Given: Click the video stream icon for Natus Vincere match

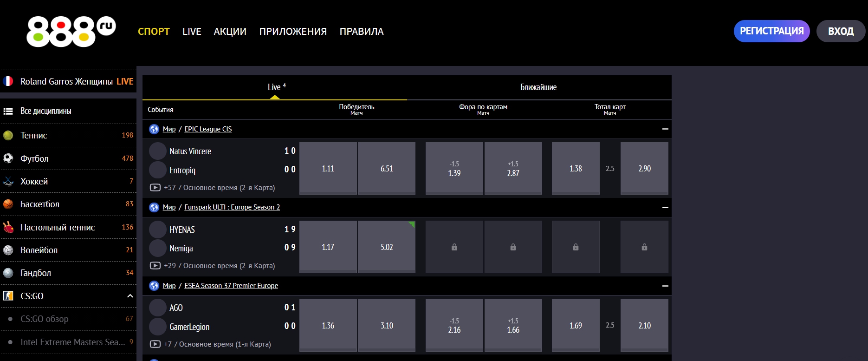Looking at the screenshot, I should click(x=155, y=188).
